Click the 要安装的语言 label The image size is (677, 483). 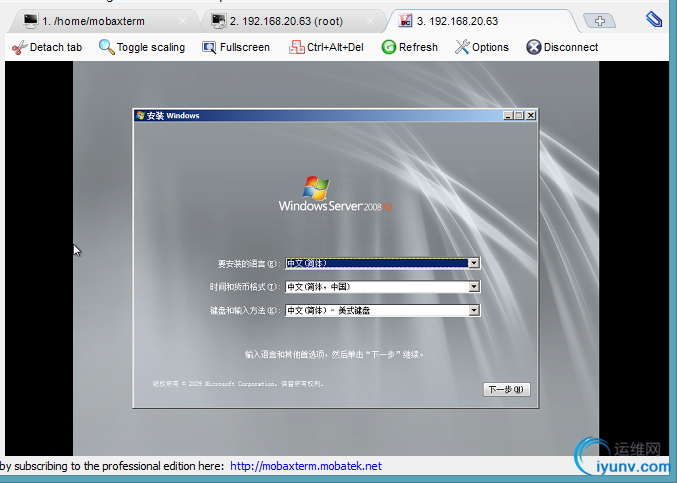(249, 264)
